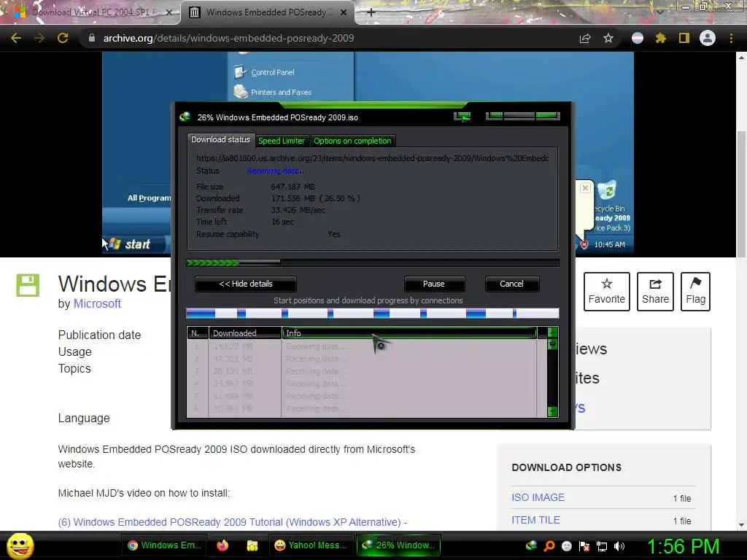Click the page scrollbar up arrow
This screenshot has height=560, width=747.
tap(741, 58)
